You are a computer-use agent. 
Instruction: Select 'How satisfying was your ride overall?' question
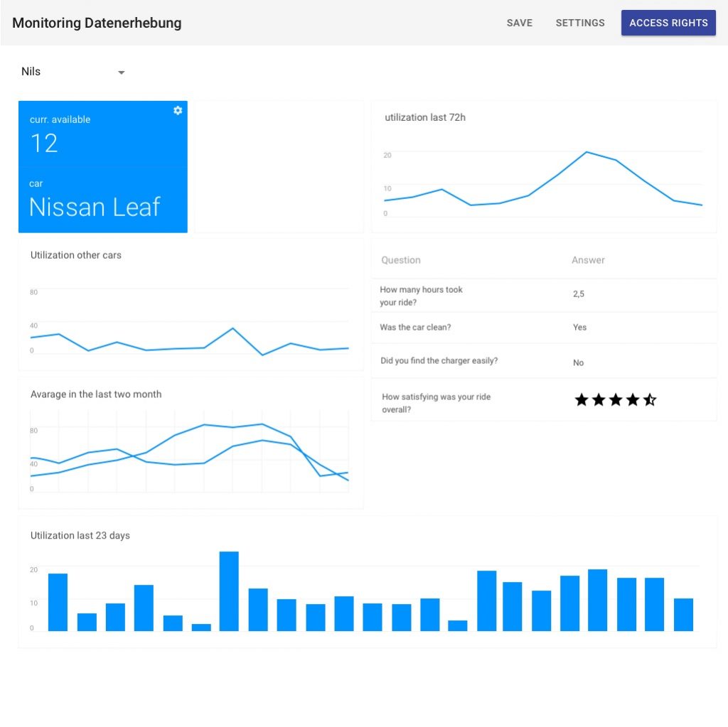coord(436,403)
